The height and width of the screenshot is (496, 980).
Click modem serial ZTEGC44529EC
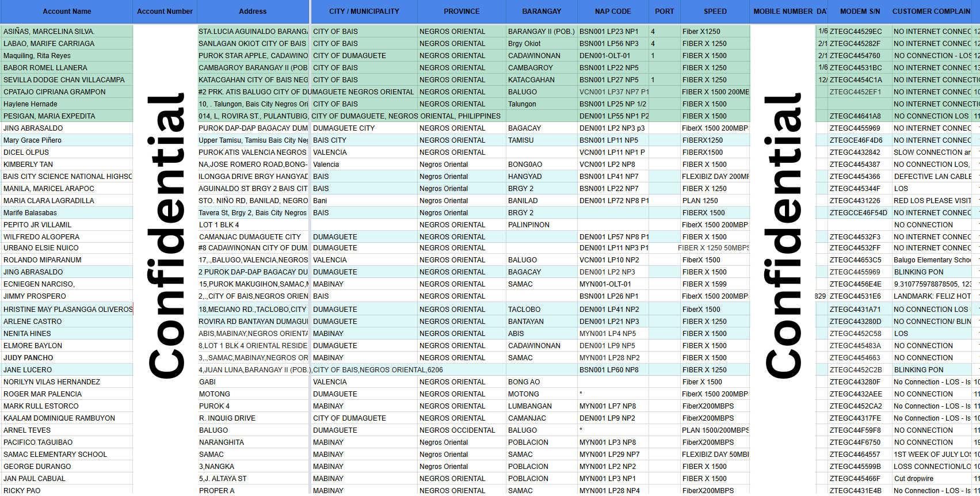[860, 32]
